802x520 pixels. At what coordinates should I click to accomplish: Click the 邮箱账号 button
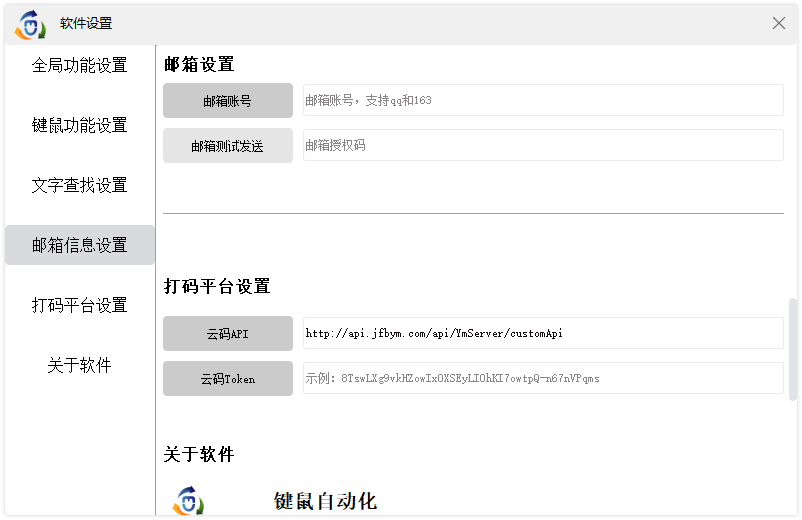coord(228,101)
